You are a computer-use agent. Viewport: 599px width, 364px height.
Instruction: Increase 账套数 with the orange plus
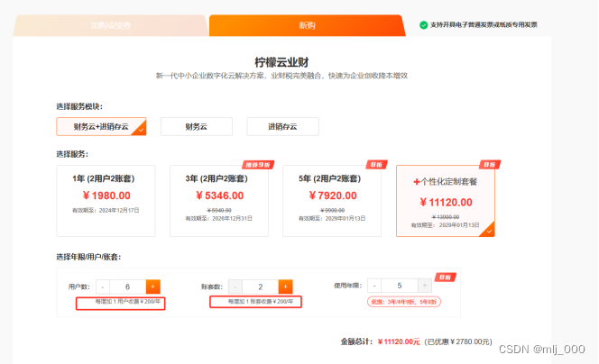[285, 287]
